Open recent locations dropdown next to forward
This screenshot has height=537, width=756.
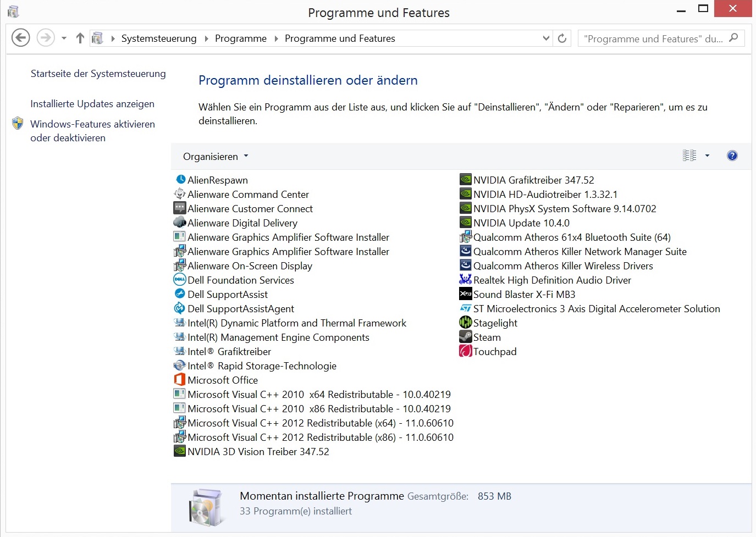tap(64, 38)
